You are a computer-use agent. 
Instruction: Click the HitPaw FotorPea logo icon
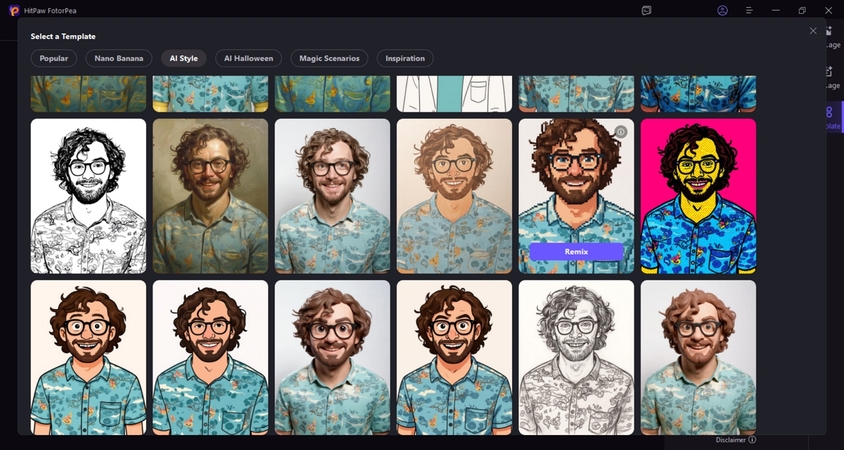(14, 10)
